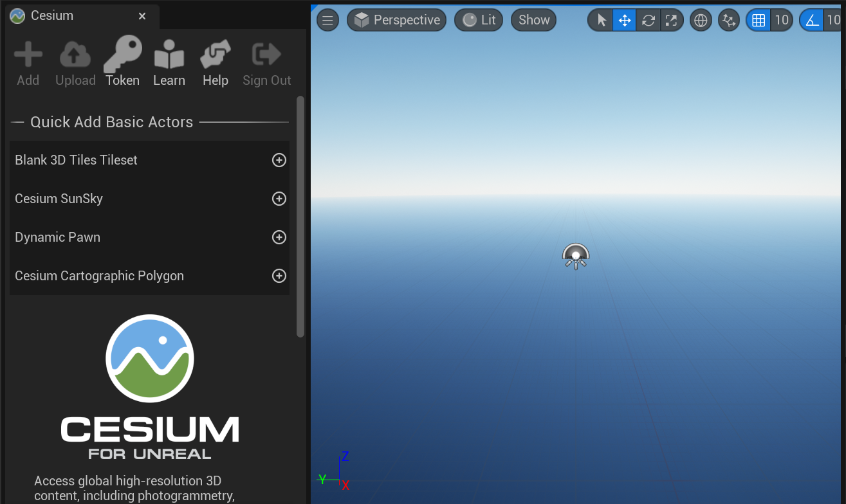Activate the Scale tool
The width and height of the screenshot is (846, 504).
(671, 20)
